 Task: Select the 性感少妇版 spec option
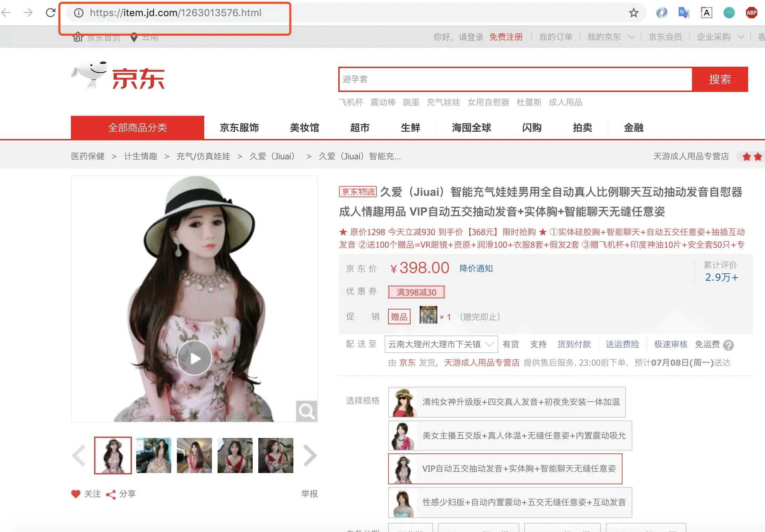[510, 502]
